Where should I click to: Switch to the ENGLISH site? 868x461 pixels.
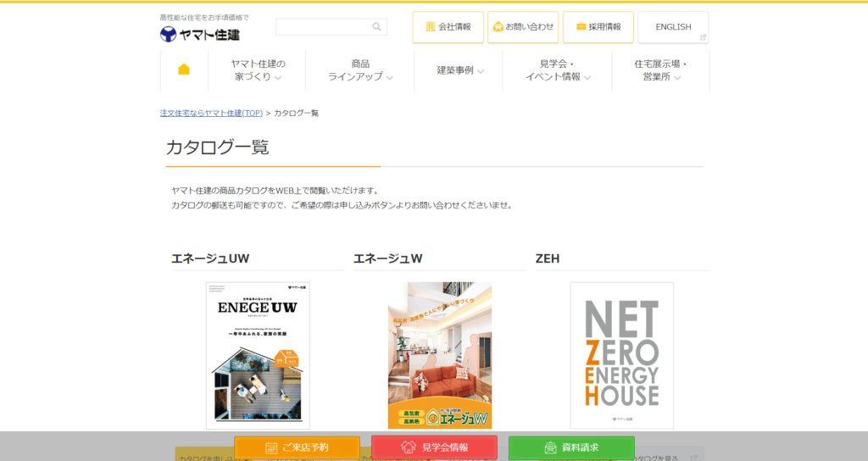pos(673,27)
